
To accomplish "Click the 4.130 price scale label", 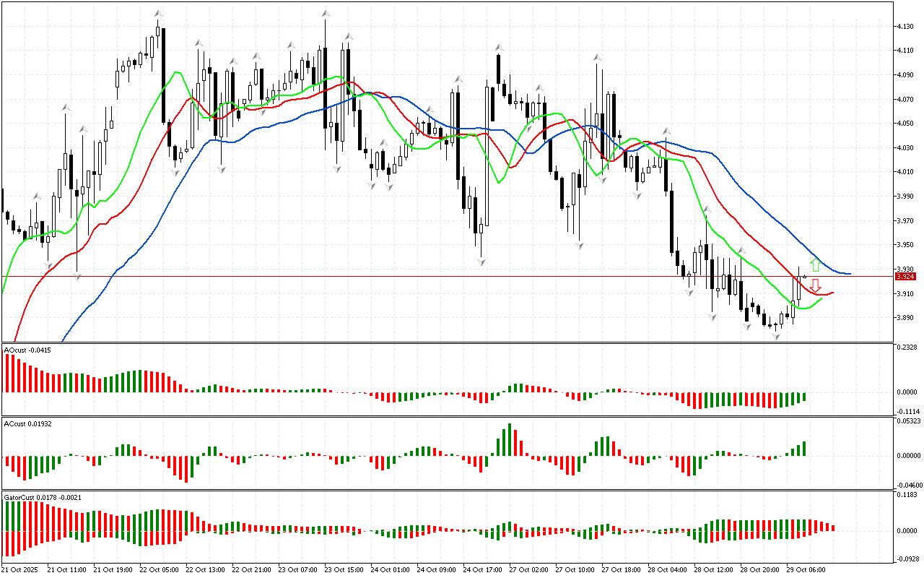I will click(x=905, y=27).
